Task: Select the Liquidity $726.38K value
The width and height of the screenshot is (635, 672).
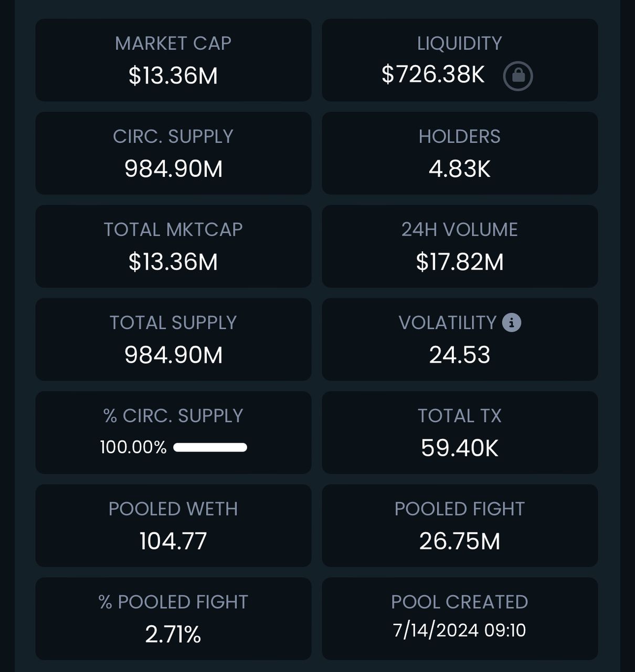Action: [433, 75]
